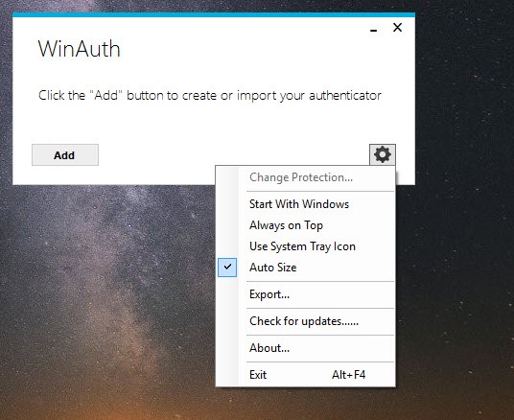Minimize the WinAuth window

pyautogui.click(x=373, y=29)
